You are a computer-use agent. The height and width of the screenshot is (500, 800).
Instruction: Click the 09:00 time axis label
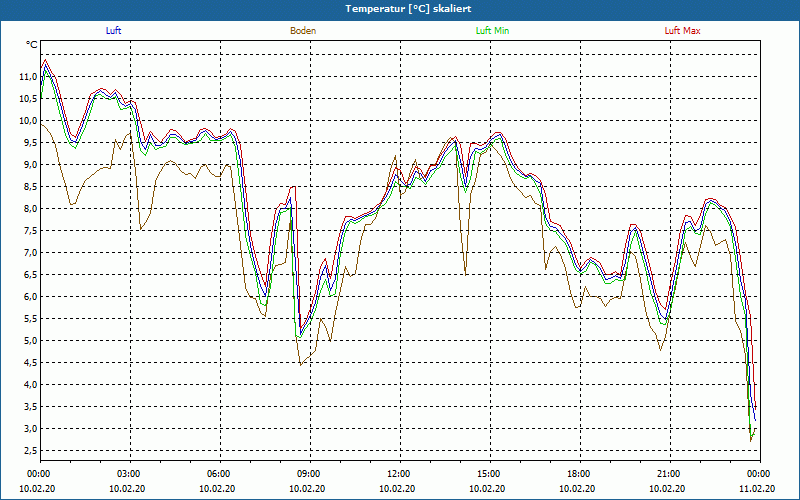(x=310, y=473)
